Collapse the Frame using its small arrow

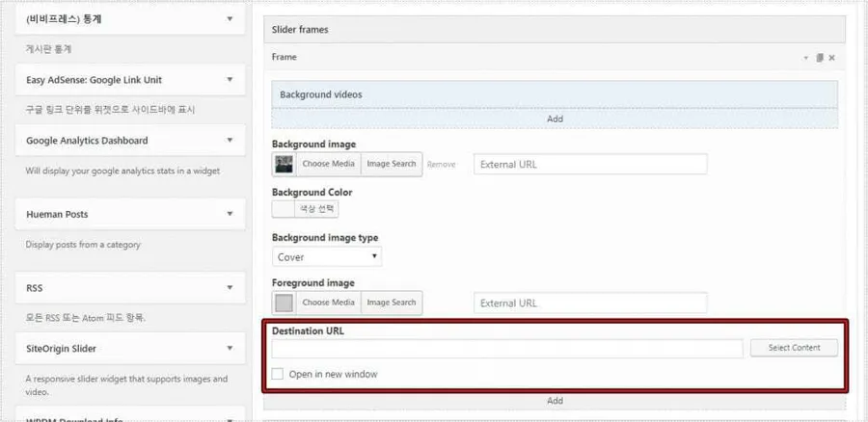[806, 58]
